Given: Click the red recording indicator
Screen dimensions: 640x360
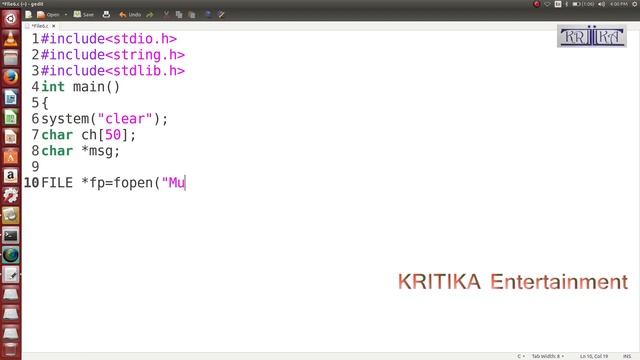Looking at the screenshot, I should (537, 4).
